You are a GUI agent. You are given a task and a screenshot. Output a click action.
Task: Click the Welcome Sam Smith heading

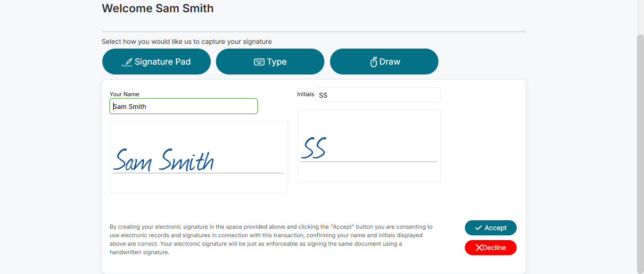point(157,8)
